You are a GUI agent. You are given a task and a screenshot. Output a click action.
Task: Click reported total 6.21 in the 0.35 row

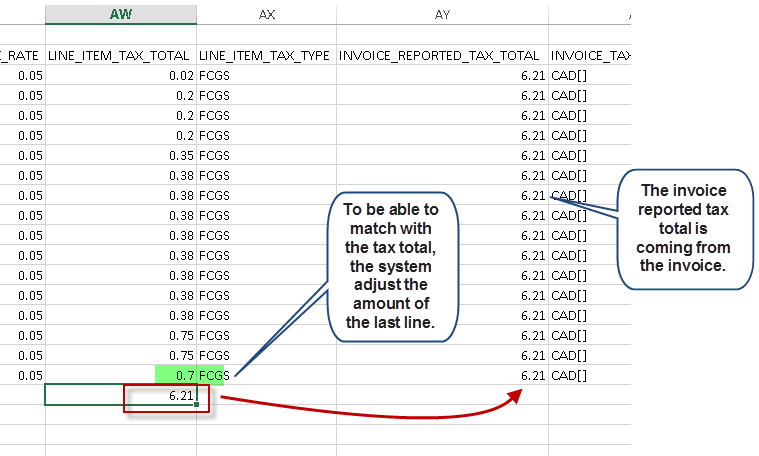pyautogui.click(x=442, y=155)
